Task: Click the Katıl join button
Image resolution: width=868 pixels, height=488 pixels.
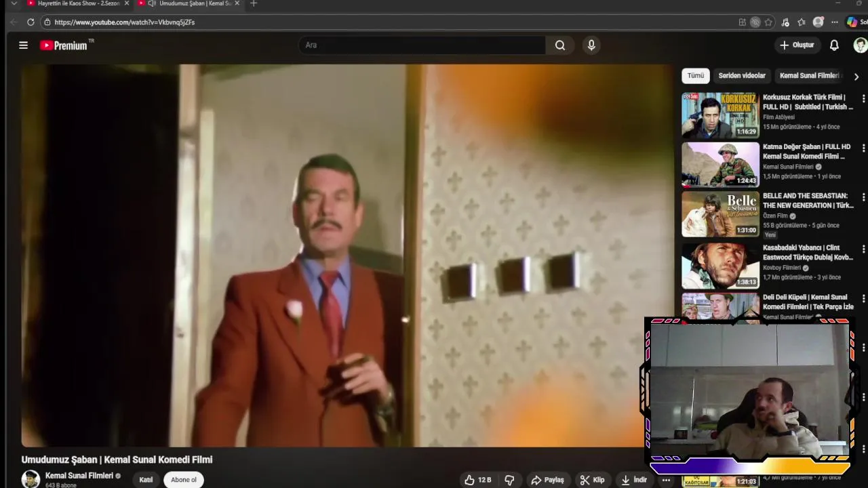Action: click(x=146, y=480)
